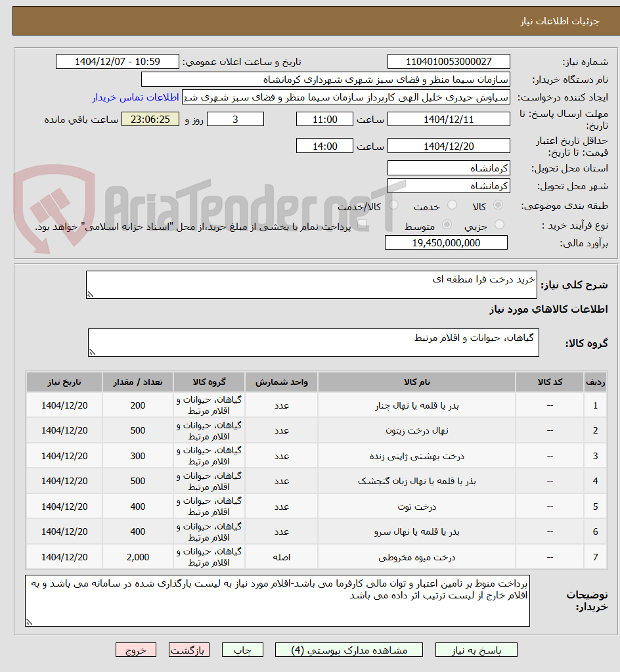Click quantity 300 in row 3

coord(137,456)
